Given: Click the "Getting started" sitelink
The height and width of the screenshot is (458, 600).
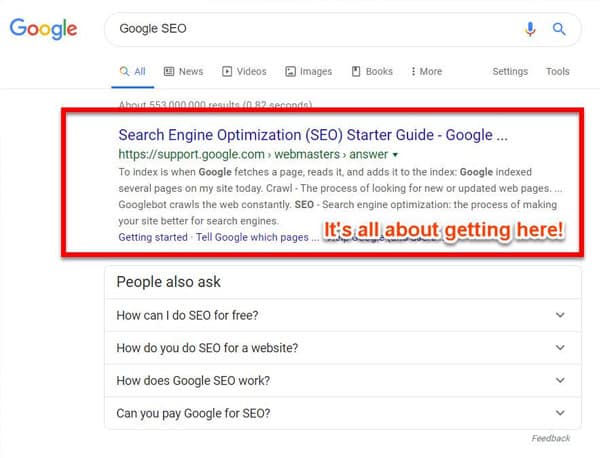Looking at the screenshot, I should tap(152, 237).
